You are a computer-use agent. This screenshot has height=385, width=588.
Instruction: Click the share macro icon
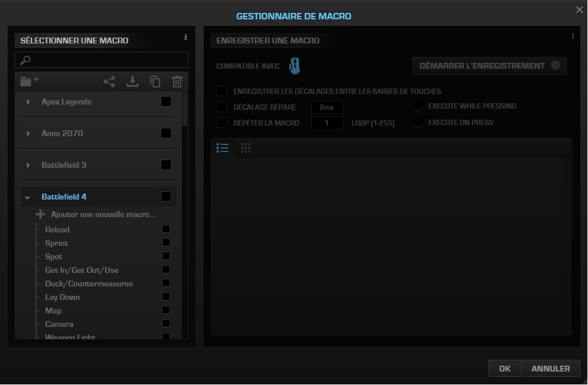point(109,82)
